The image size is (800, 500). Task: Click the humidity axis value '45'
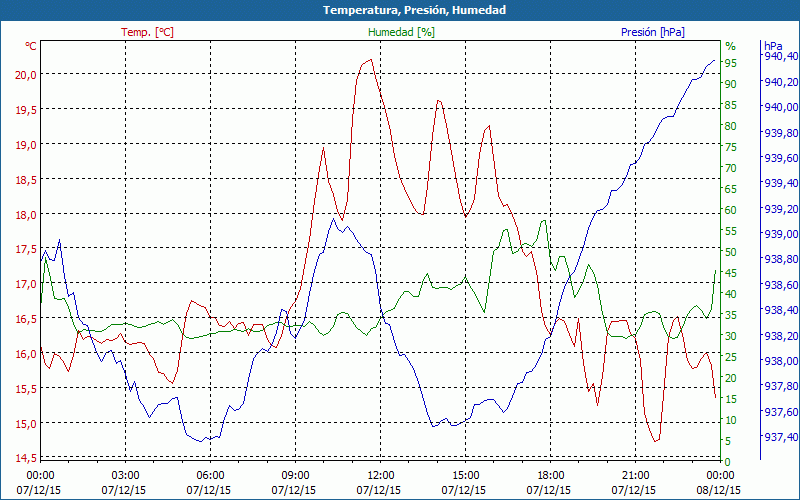point(731,273)
